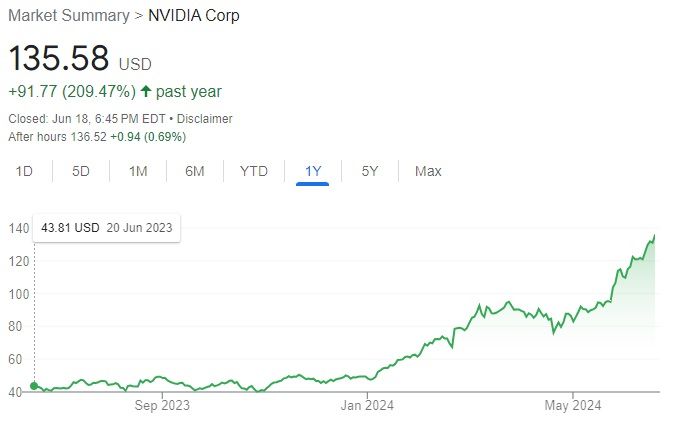This screenshot has width=678, height=426.
Task: Open the Market Summary breadcrumb link
Action: point(68,16)
